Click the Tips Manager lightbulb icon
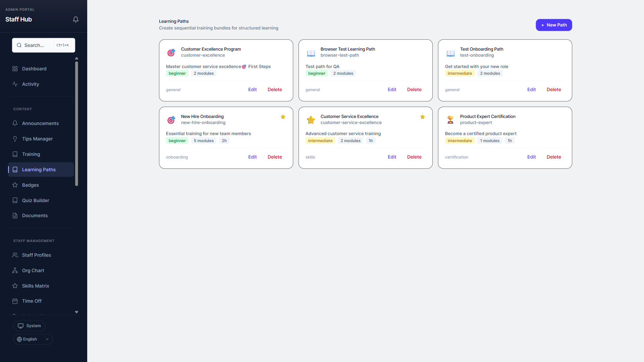 pos(15,139)
